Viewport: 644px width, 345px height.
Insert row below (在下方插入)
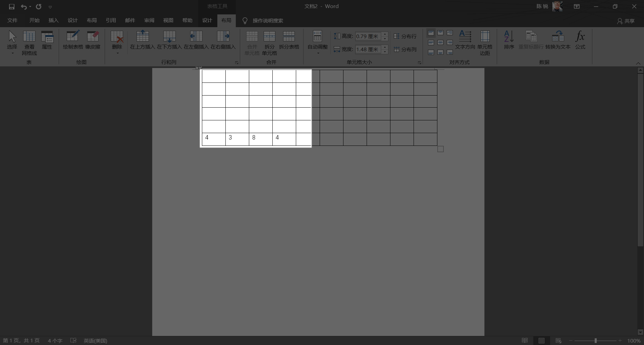(x=169, y=40)
